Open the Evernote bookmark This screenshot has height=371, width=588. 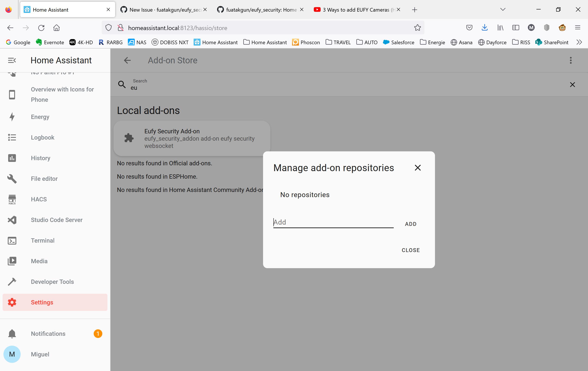tap(50, 42)
